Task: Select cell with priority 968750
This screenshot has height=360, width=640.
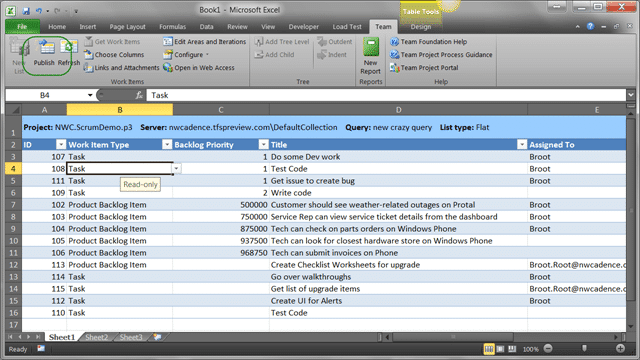Action: [221, 253]
